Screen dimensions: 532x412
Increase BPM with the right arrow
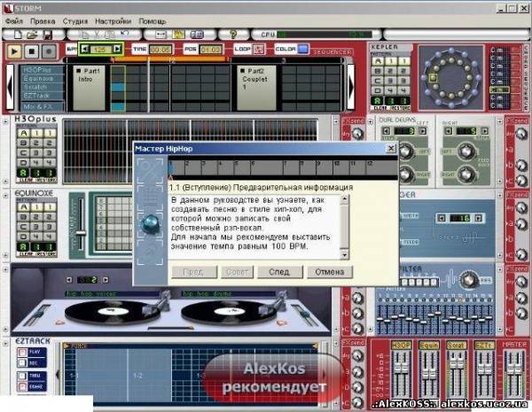117,49
